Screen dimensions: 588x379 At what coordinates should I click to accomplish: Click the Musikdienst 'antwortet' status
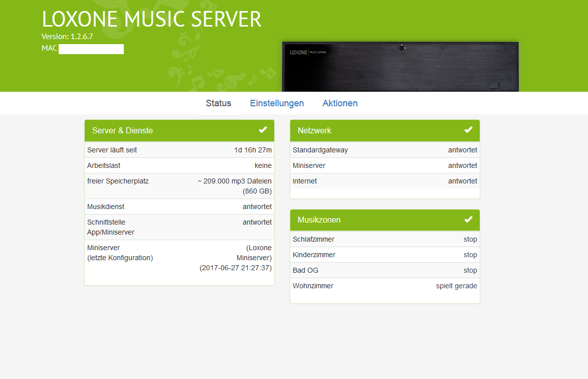(257, 207)
